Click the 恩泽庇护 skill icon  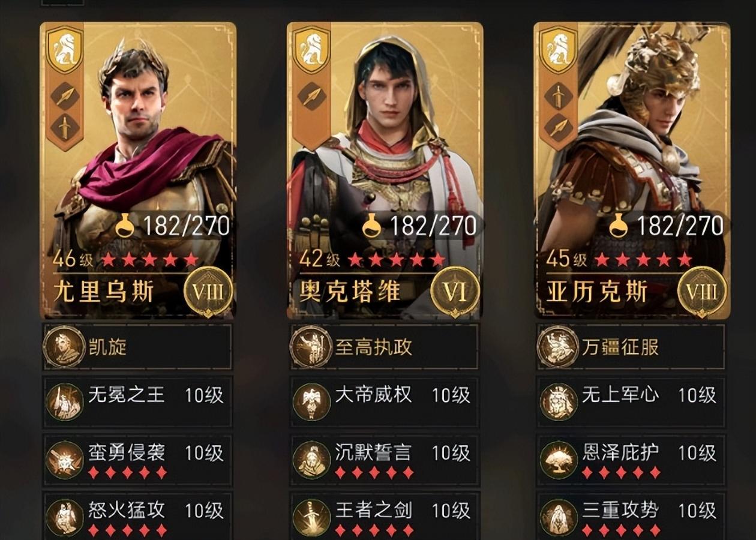point(559,460)
